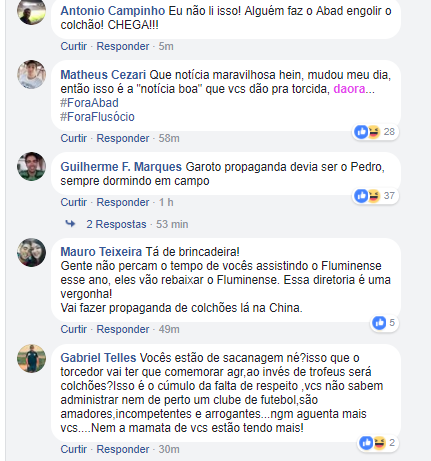The image size is (431, 461).
Task: Click Curtir under Guilherme F. Marques' comment
Action: [x=74, y=202]
